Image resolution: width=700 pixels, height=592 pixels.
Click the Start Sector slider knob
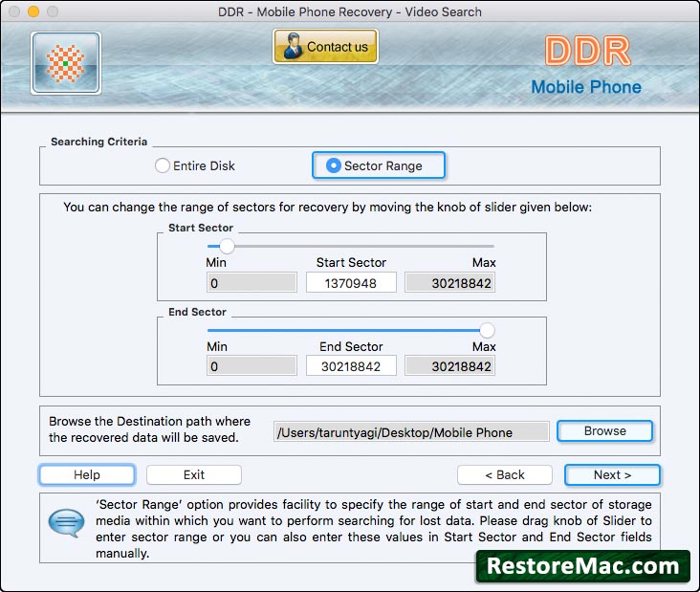227,246
